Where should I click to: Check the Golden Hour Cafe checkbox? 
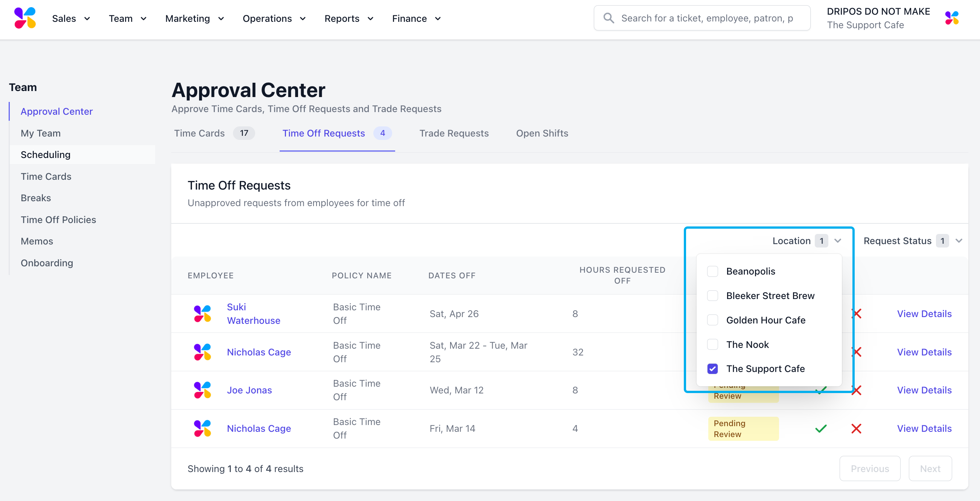712,320
